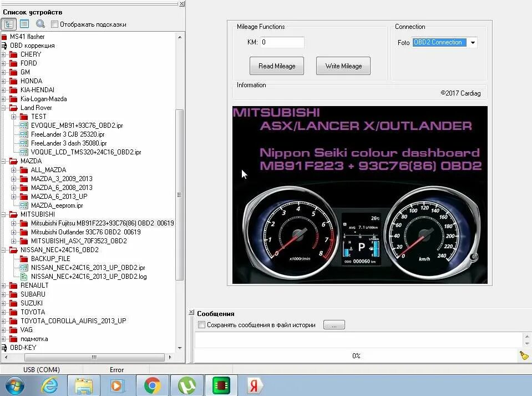Click the 0% progress bar
Image resolution: width=532 pixels, height=396 pixels.
pyautogui.click(x=356, y=355)
